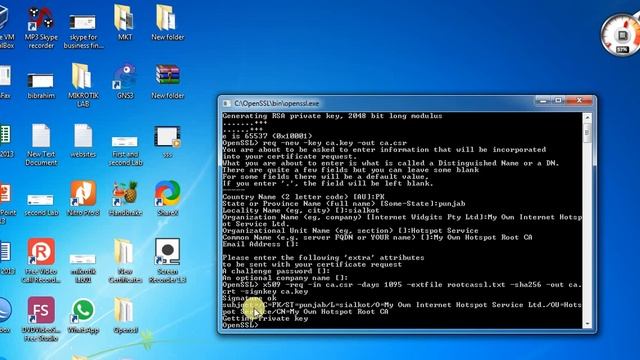Open the Openssl folder
The height and width of the screenshot is (360, 640).
point(125,316)
